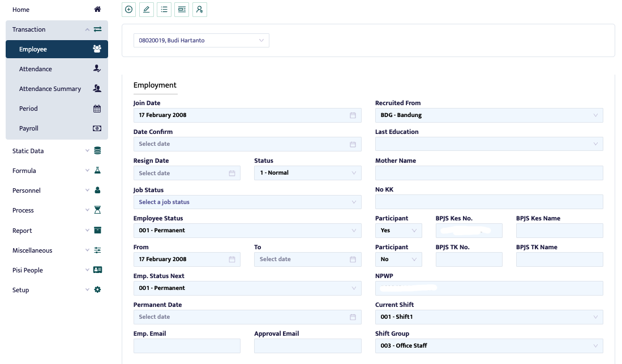
Task: Open Attendance Summary in the sidebar
Action: coord(50,89)
